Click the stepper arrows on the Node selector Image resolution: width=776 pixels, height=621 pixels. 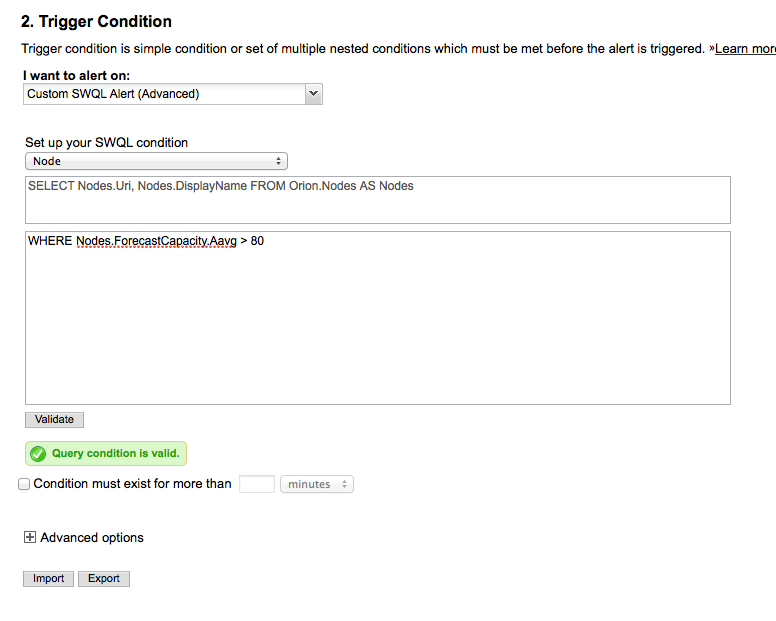click(x=279, y=161)
